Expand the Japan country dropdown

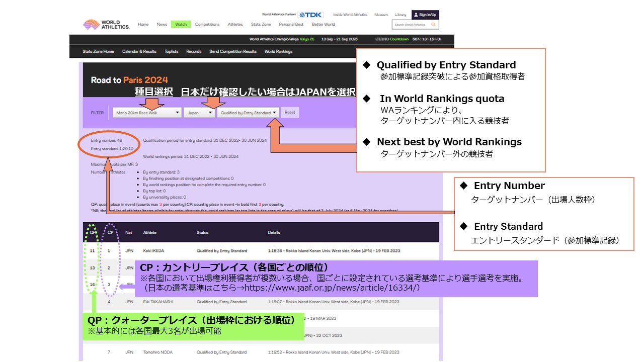coord(199,113)
